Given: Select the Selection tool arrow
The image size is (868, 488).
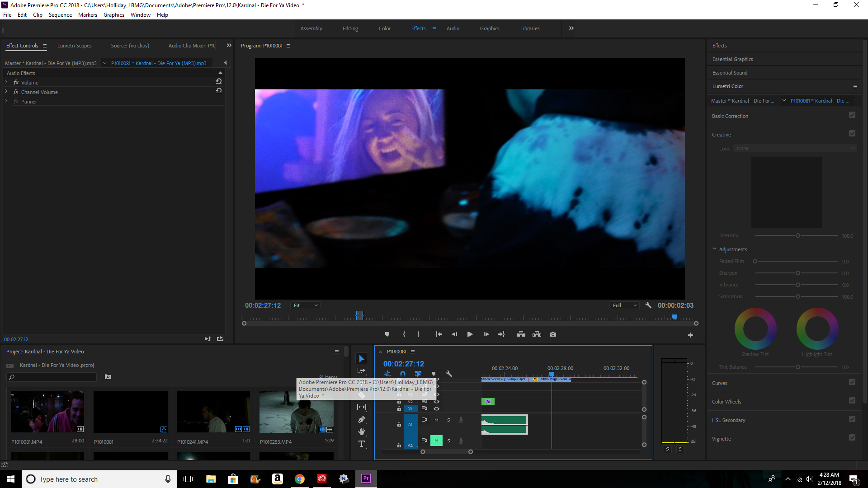Looking at the screenshot, I should (362, 359).
